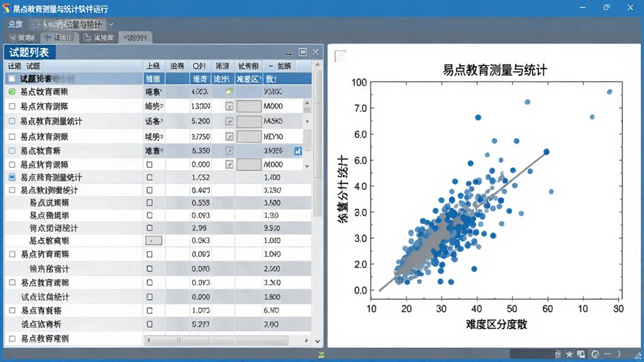Click the placeholder image icon above the scatter plot
644x362 pixels.
click(x=340, y=56)
